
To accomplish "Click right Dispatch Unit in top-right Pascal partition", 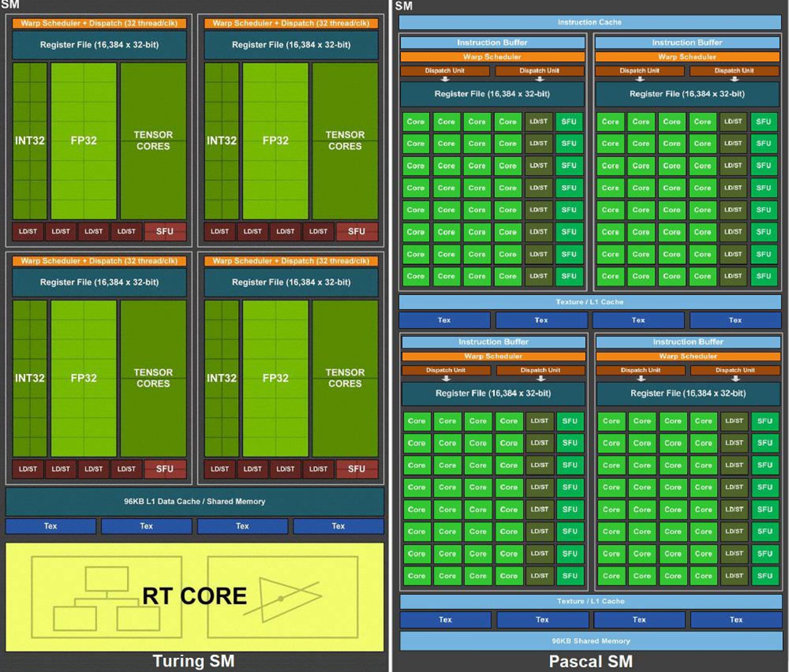I will (x=734, y=71).
